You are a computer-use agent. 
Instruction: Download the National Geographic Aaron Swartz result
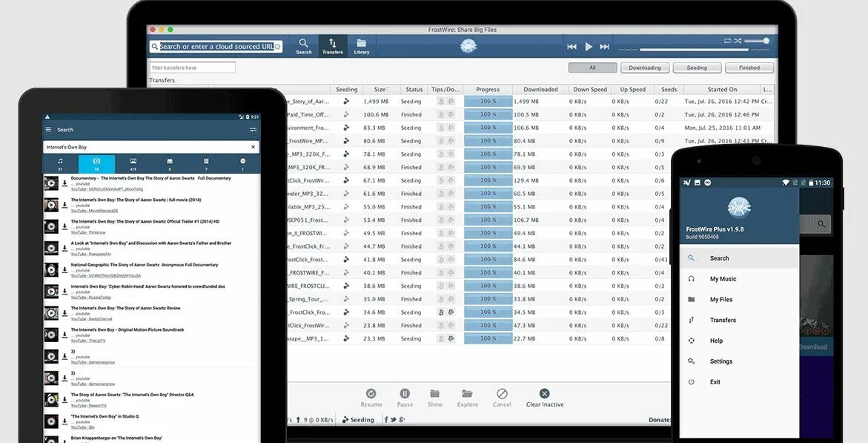pyautogui.click(x=64, y=269)
